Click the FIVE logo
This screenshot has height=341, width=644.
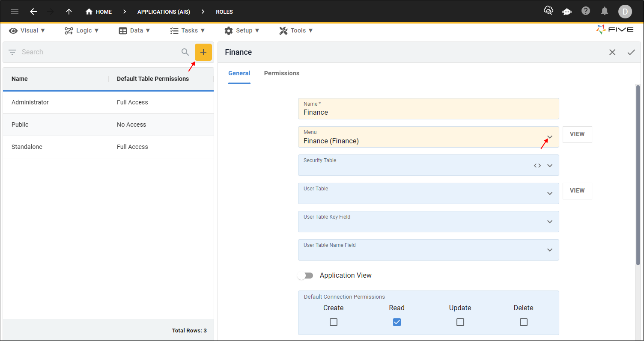[x=614, y=30]
